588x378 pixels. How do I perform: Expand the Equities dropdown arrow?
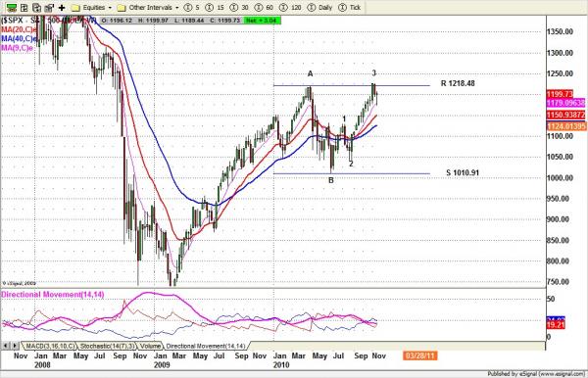(110, 8)
